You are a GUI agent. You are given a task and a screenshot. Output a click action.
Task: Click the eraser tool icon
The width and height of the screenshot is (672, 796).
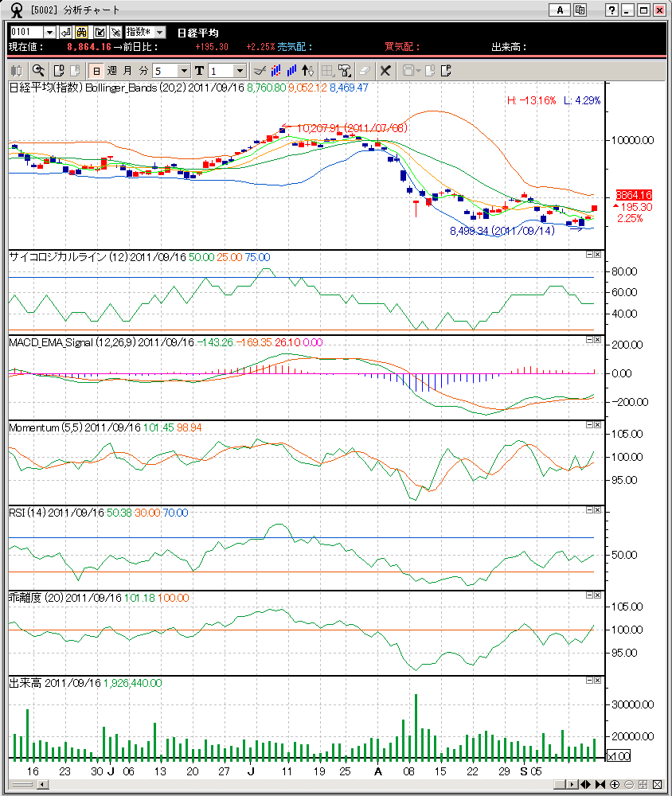click(x=365, y=71)
